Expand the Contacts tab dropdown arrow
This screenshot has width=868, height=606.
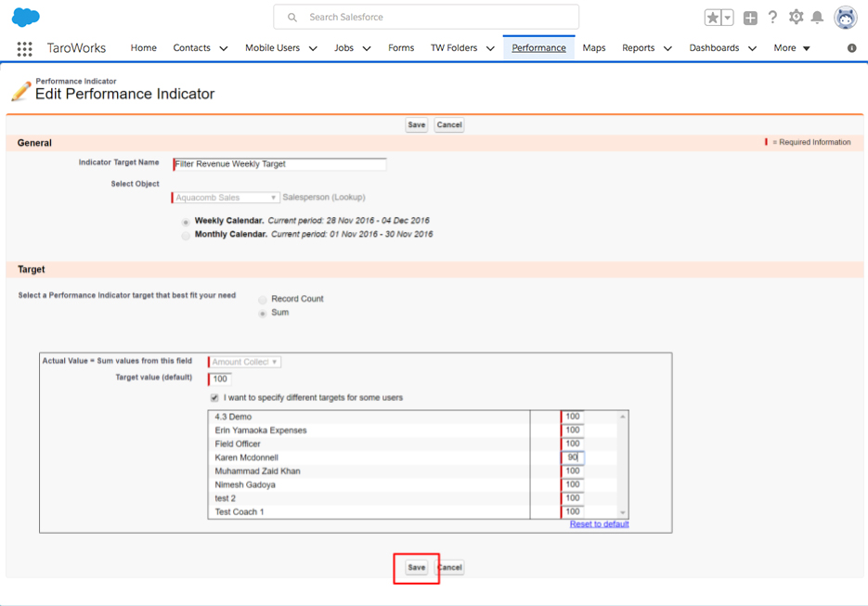tap(223, 48)
